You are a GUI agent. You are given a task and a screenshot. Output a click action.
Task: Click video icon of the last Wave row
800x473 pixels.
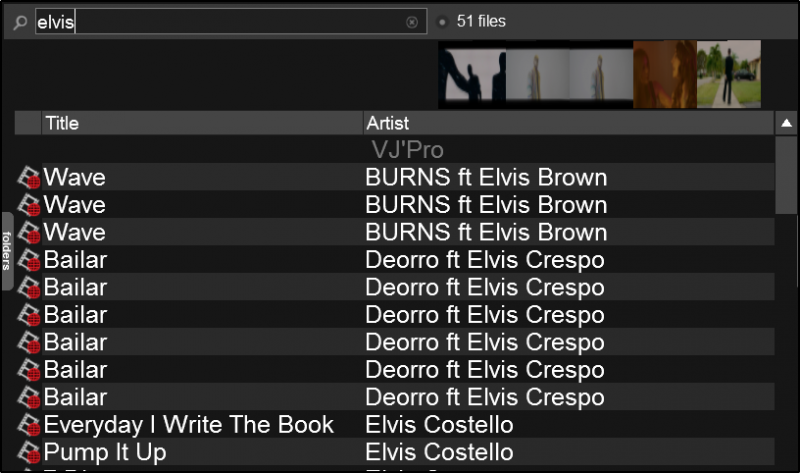[x=29, y=233]
